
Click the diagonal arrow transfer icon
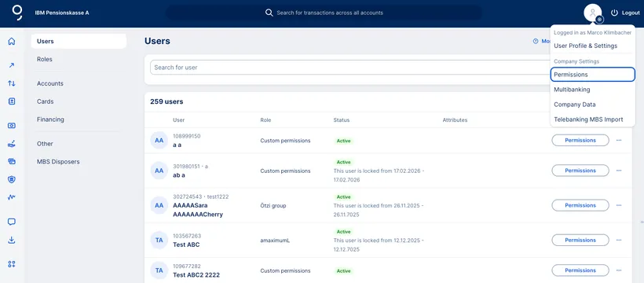point(12,65)
